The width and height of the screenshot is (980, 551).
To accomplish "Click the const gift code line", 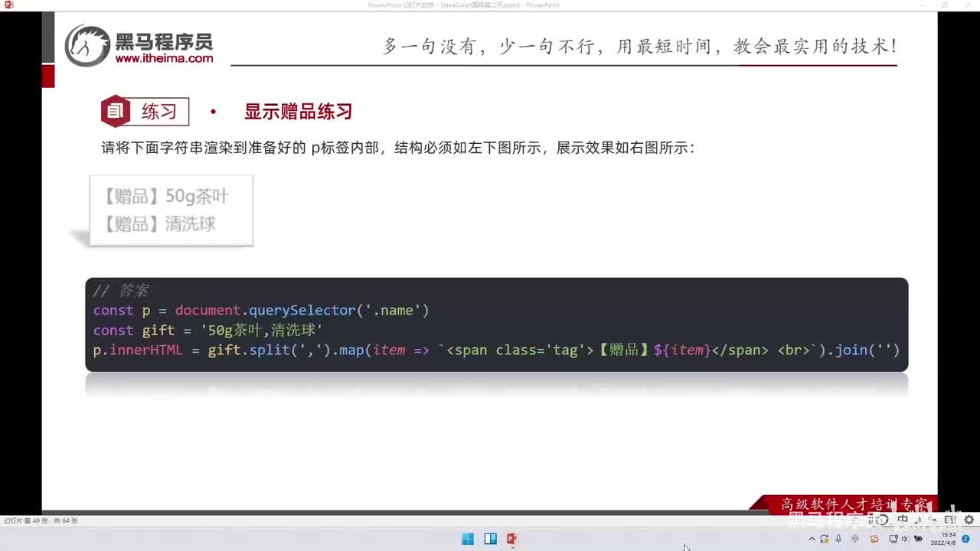I will 207,330.
